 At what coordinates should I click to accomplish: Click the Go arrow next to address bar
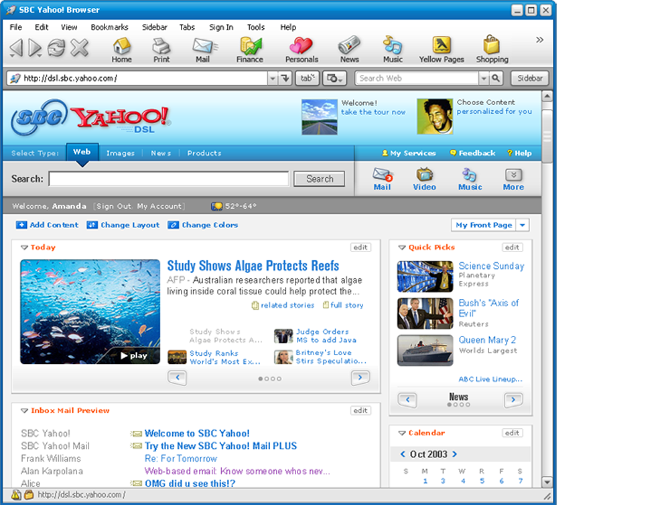coord(285,78)
